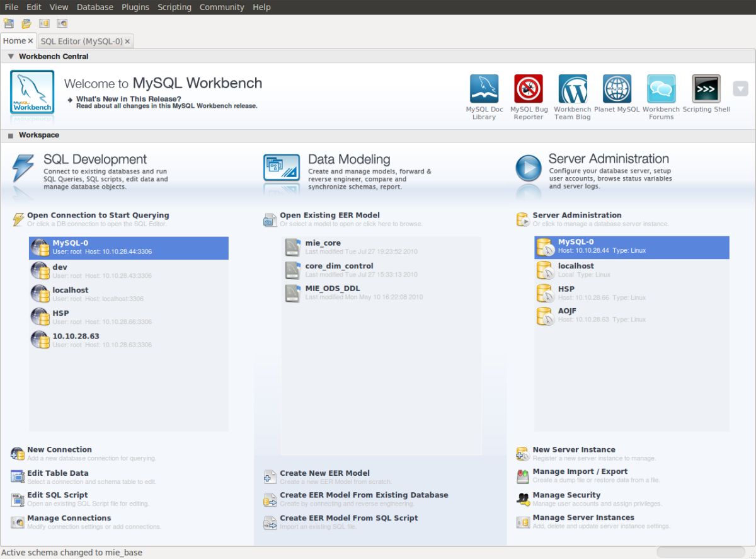The image size is (756, 559).
Task: Select the MySQL-0 server instance
Action: (x=632, y=247)
